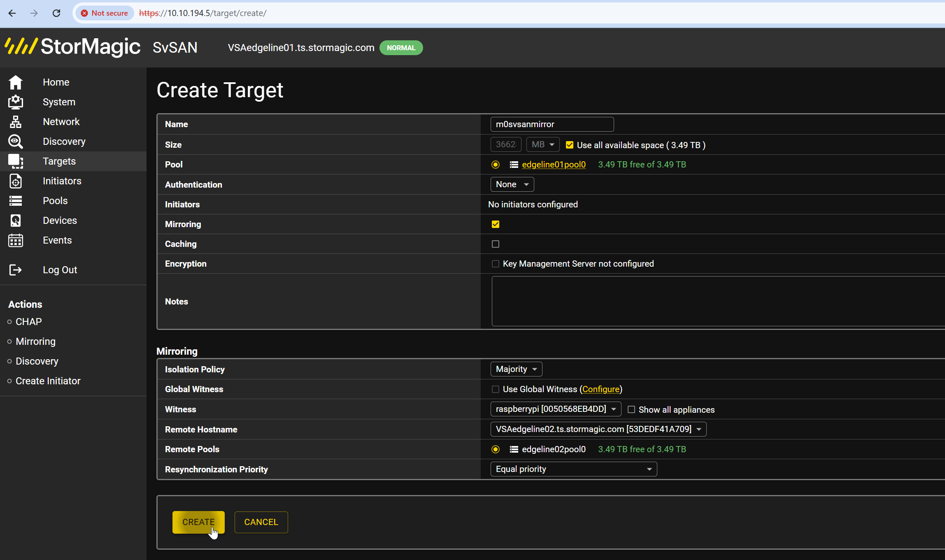Select the edgeline01pool0 pool radio button
This screenshot has height=560, width=945.
496,165
